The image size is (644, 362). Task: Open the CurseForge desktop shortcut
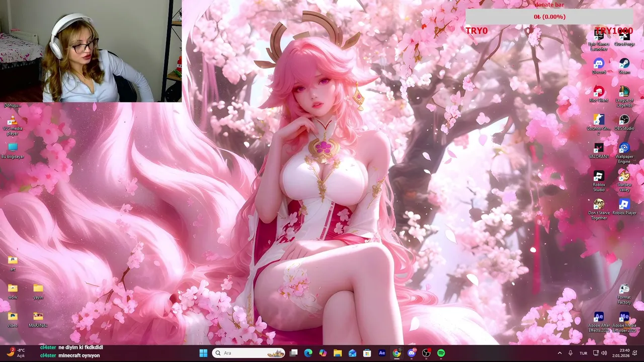(624, 38)
